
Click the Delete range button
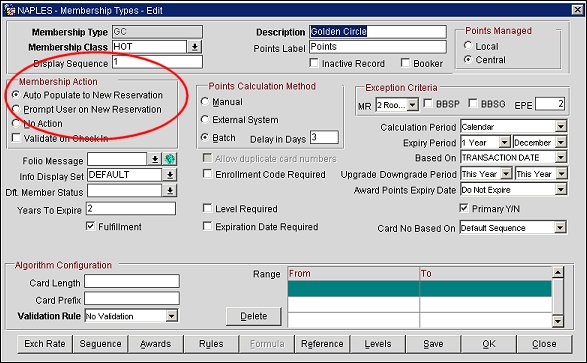click(x=253, y=316)
